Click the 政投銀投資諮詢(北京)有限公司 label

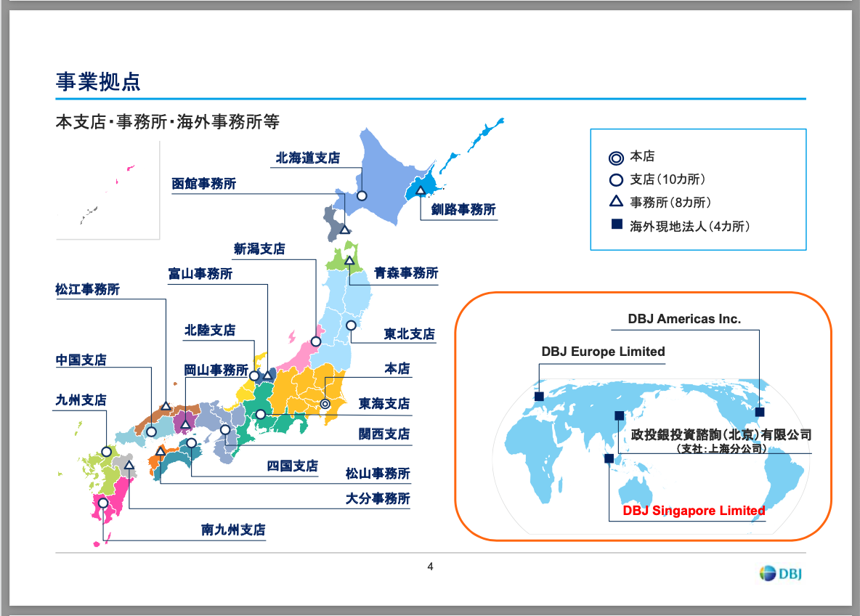721,435
